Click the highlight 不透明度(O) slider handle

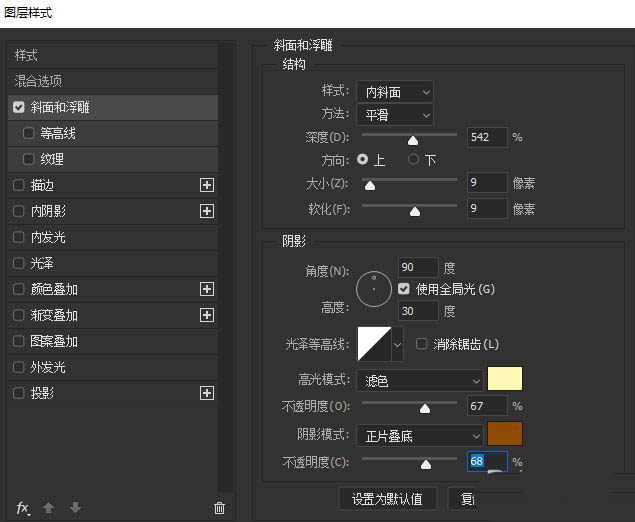point(425,409)
